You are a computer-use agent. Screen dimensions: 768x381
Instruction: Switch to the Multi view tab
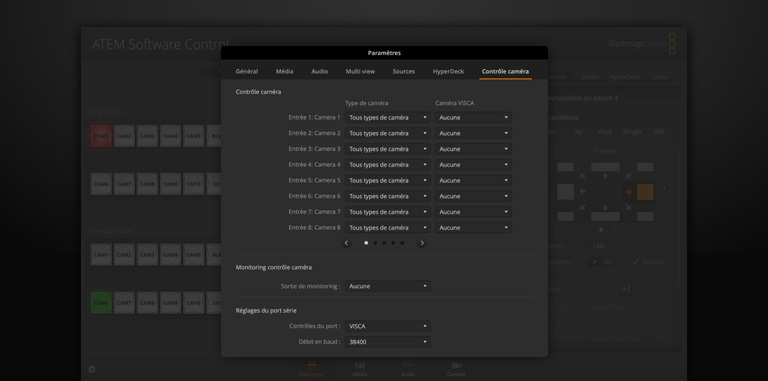click(360, 71)
